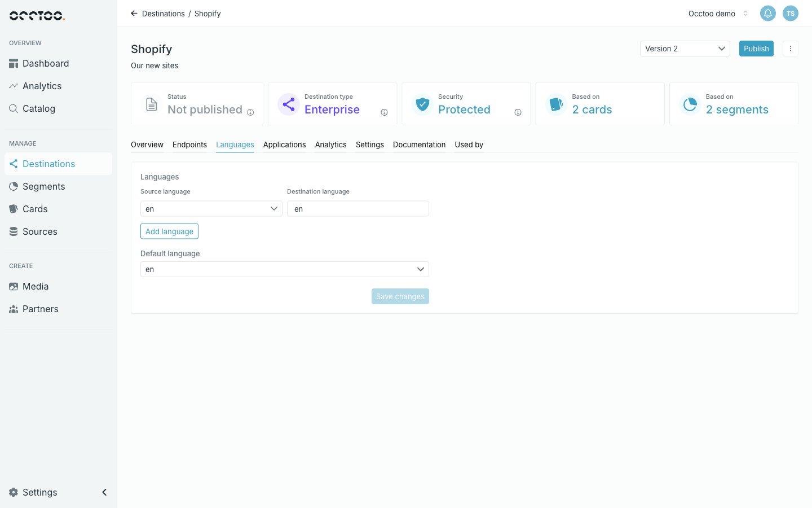
Task: Open the Used by tab
Action: tap(469, 145)
